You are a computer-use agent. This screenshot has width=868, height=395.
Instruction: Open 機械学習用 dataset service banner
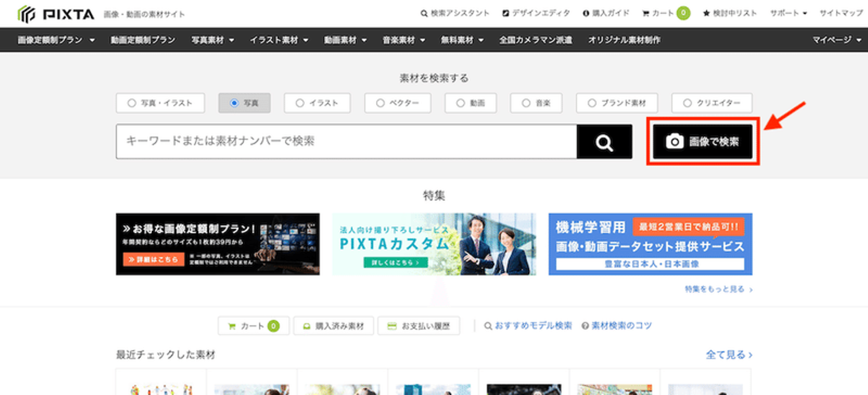(650, 244)
